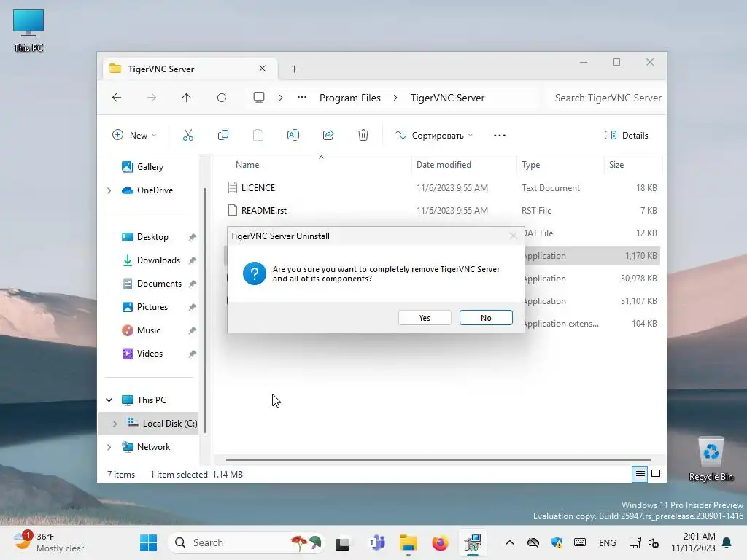Open Gallery in navigation pane
Screen dimensions: 747x560
150,167
